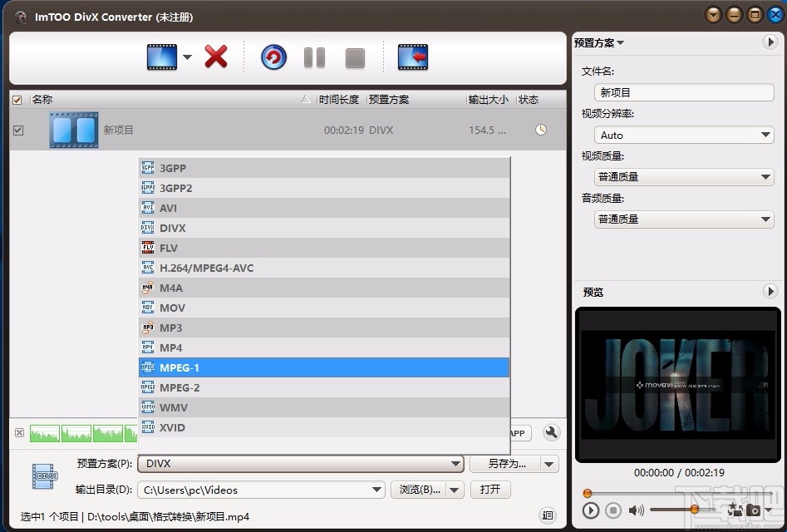
Task: Click the magnifier search icon
Action: tap(551, 433)
